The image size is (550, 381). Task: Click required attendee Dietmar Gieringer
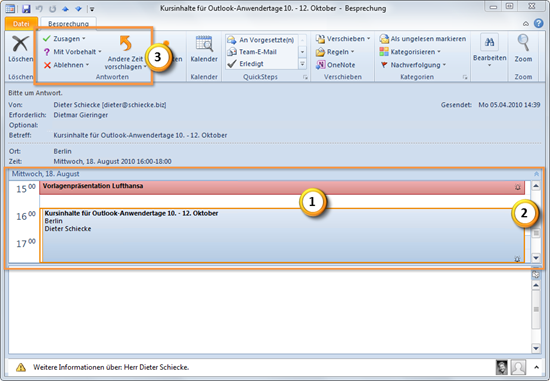coord(81,115)
